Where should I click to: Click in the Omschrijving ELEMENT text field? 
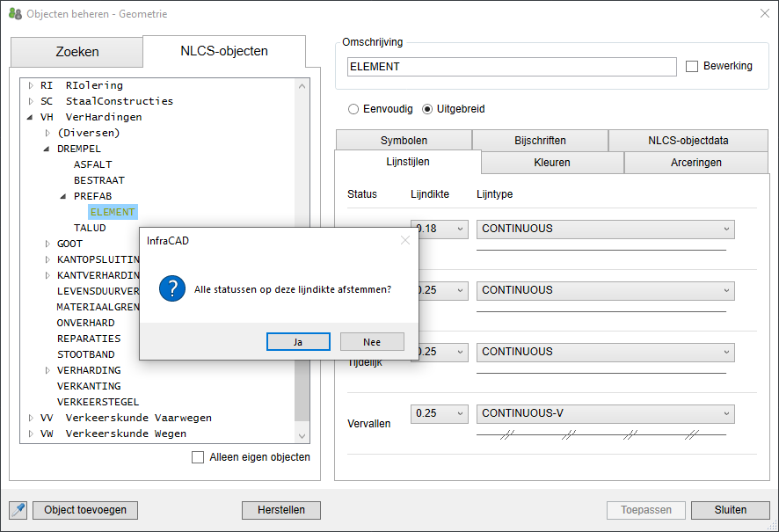512,67
